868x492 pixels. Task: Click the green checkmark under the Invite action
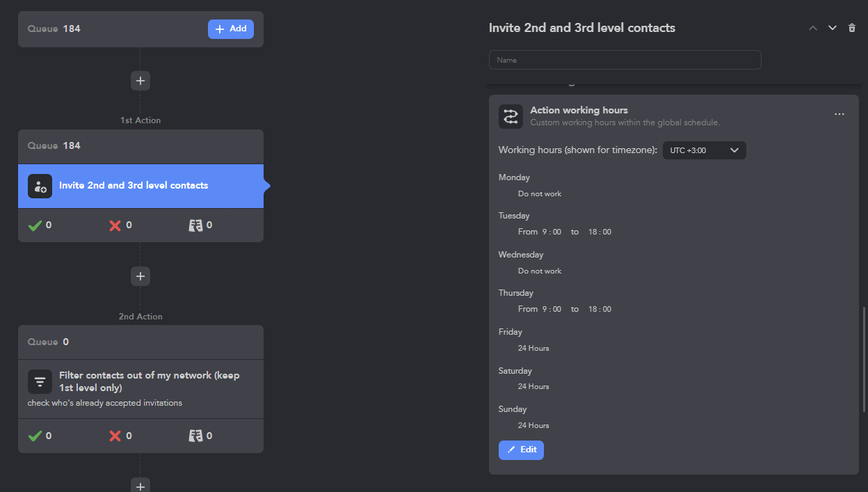(35, 225)
